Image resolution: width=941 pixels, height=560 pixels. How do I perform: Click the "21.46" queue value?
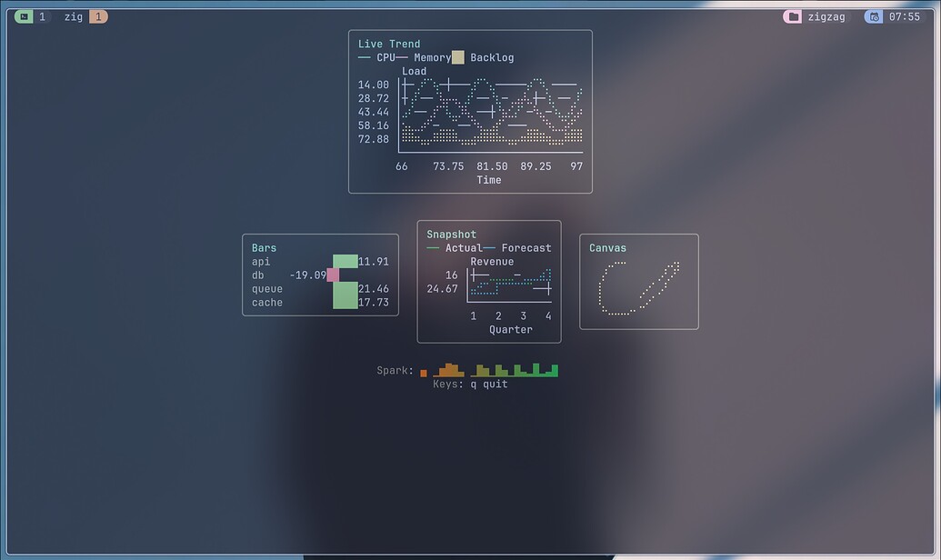374,289
